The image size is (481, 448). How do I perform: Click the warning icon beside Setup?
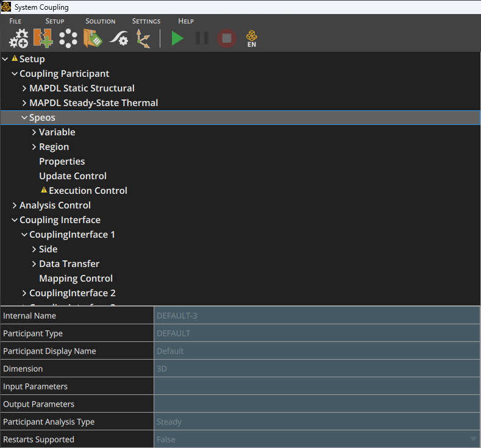tap(15, 59)
